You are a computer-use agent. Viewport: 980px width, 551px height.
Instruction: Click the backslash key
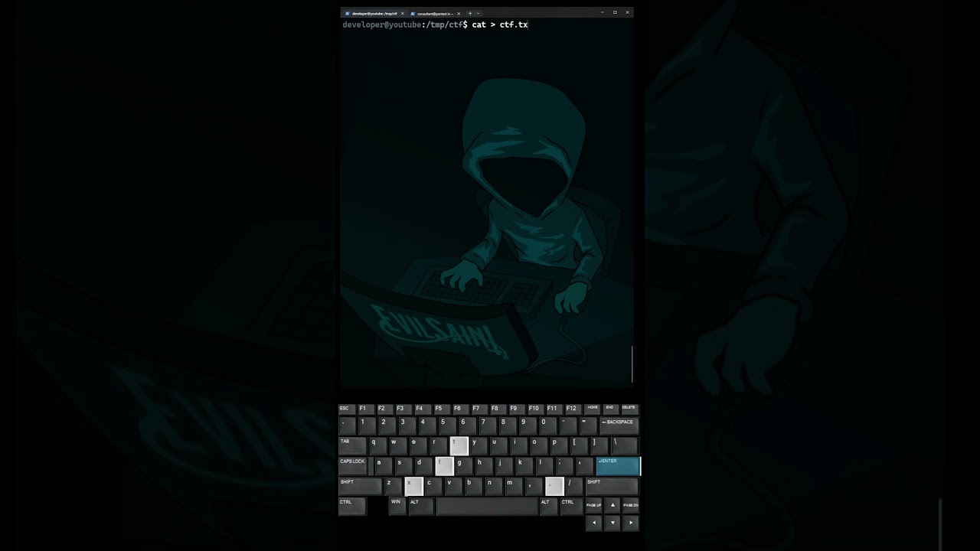point(624,445)
